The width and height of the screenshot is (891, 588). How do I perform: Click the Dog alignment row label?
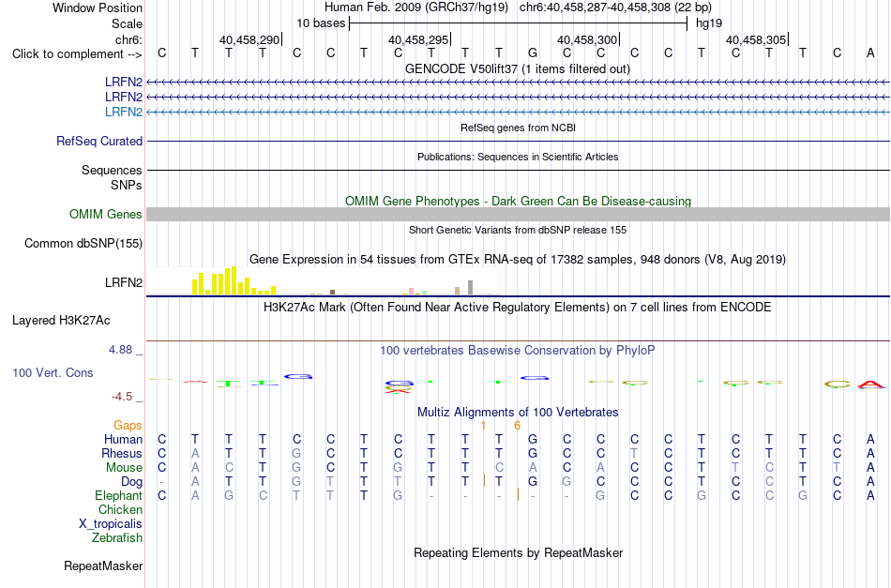(x=132, y=482)
